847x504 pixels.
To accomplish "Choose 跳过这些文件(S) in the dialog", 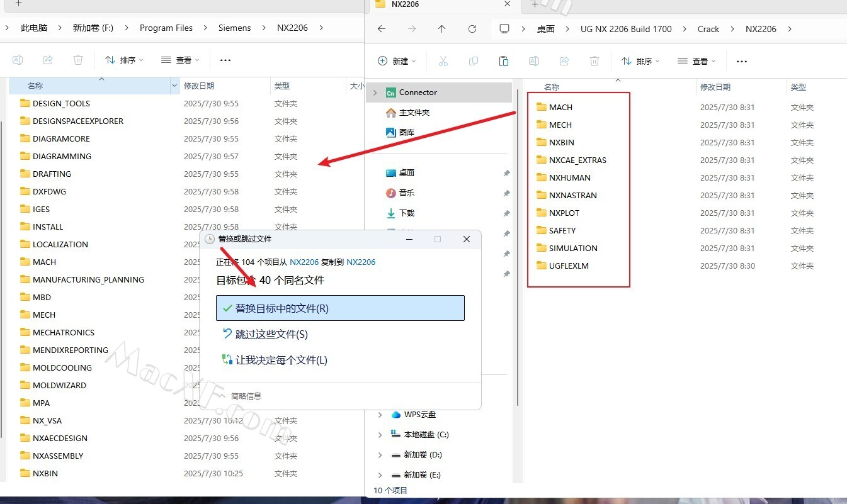I will [x=340, y=334].
